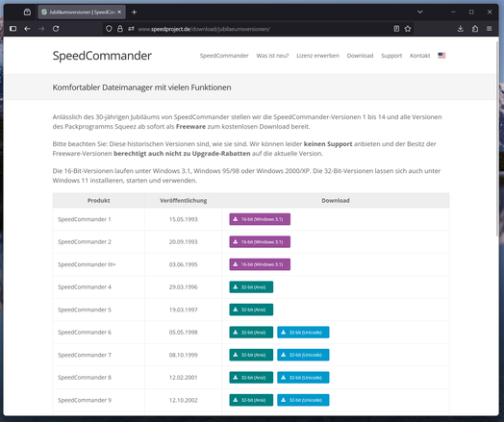
Task: Download SpeedCommander 9 32-bit Ansi
Action: 251,400
